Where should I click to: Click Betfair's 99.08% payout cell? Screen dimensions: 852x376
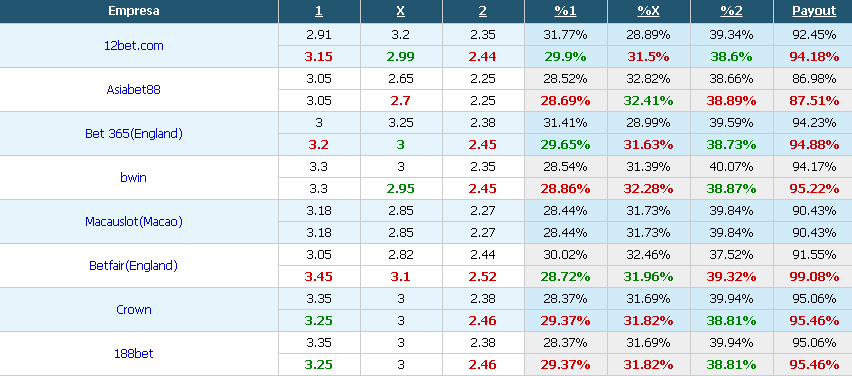tap(814, 277)
